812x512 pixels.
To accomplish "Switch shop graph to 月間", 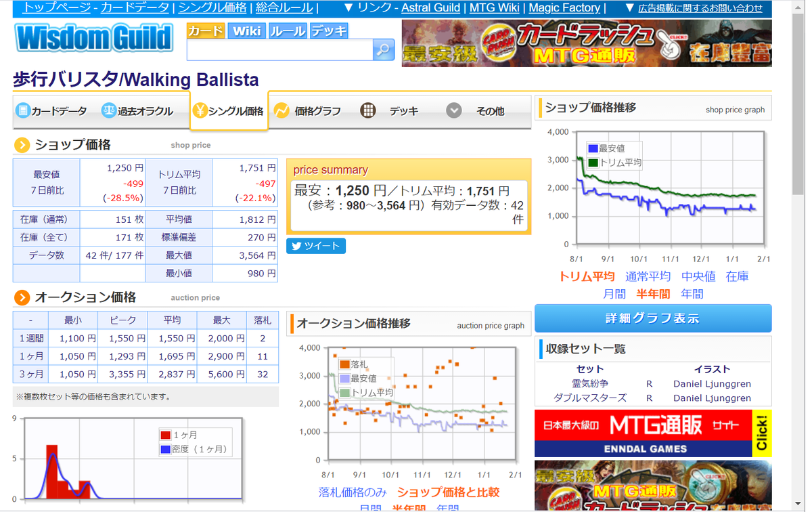I will pos(614,294).
